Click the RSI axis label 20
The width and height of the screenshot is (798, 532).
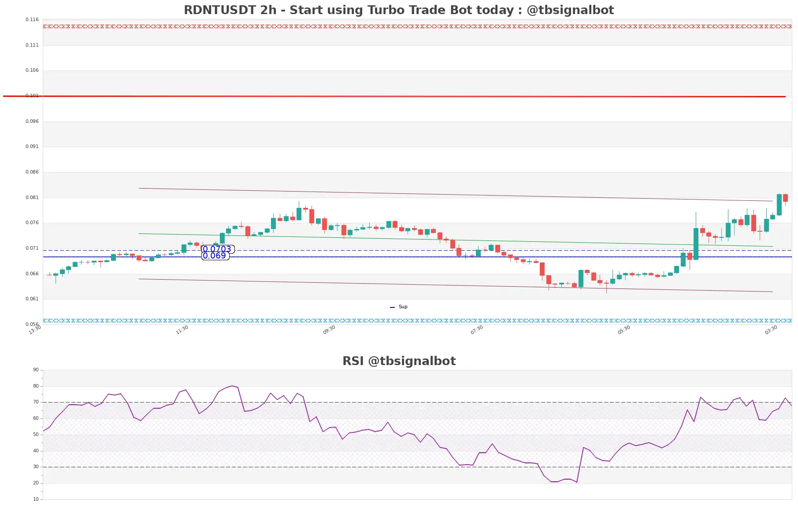click(36, 483)
